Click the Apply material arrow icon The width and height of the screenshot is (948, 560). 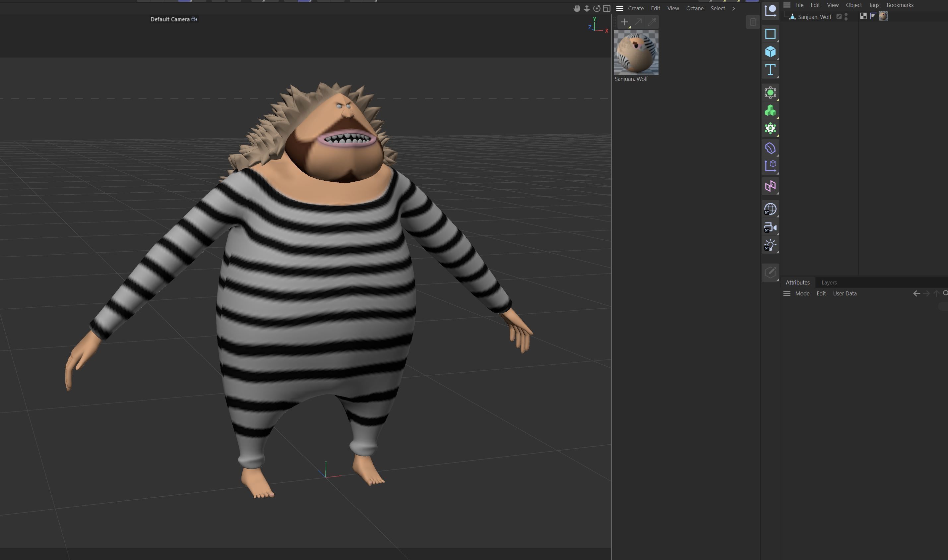click(638, 22)
